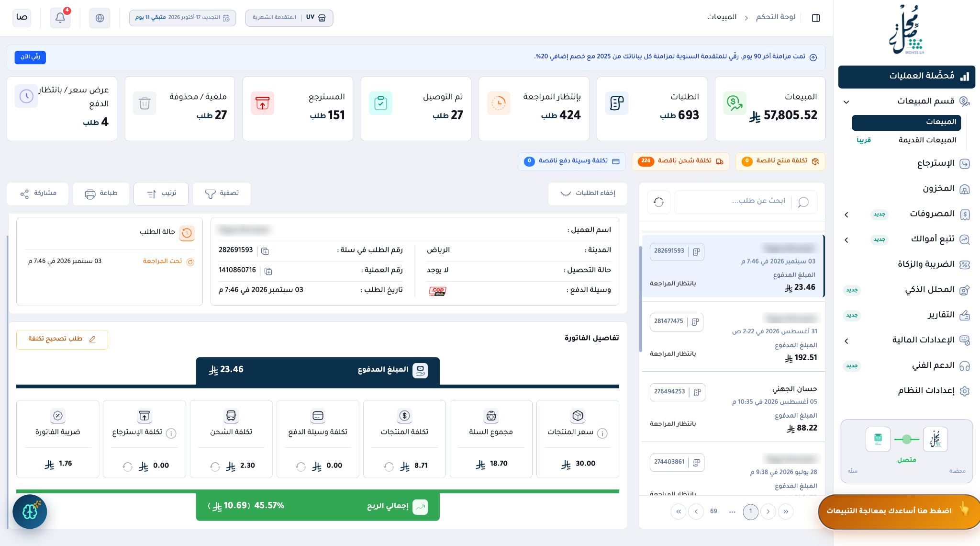
Task: Click the تصفية filter button
Action: [x=222, y=193]
